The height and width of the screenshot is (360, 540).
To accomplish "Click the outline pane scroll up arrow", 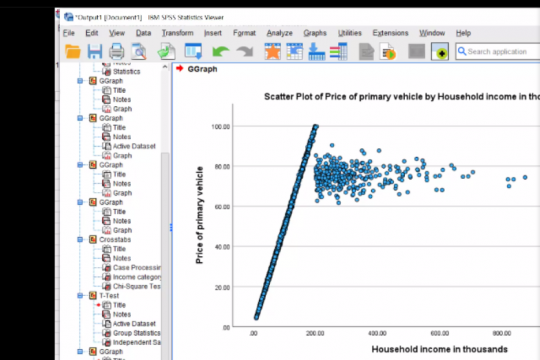I will coord(165,67).
